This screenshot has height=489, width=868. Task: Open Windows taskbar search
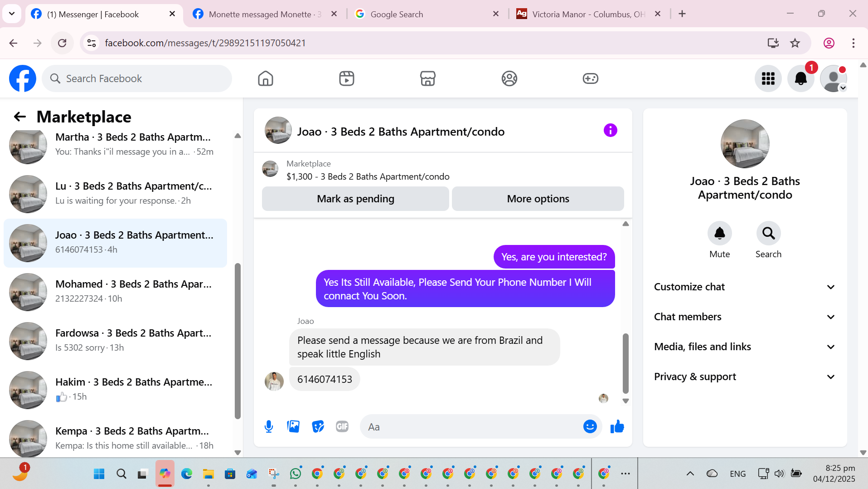pyautogui.click(x=121, y=474)
